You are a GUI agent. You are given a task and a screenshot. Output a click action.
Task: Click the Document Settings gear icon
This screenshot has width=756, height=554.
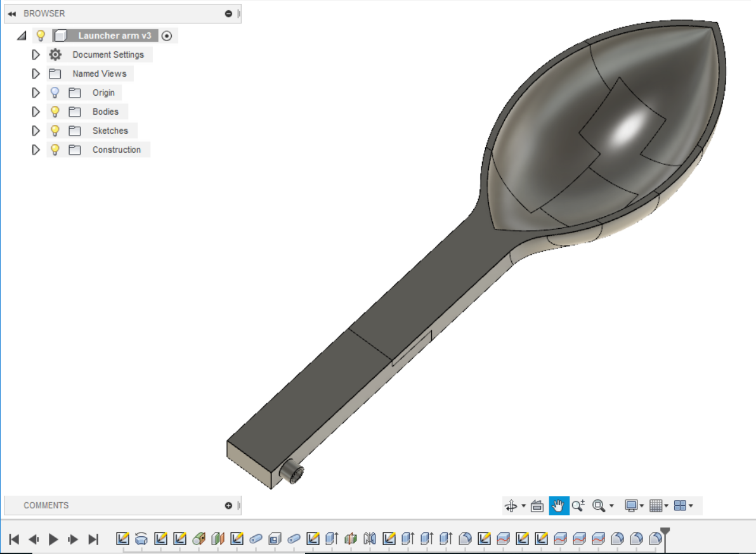[x=55, y=55]
